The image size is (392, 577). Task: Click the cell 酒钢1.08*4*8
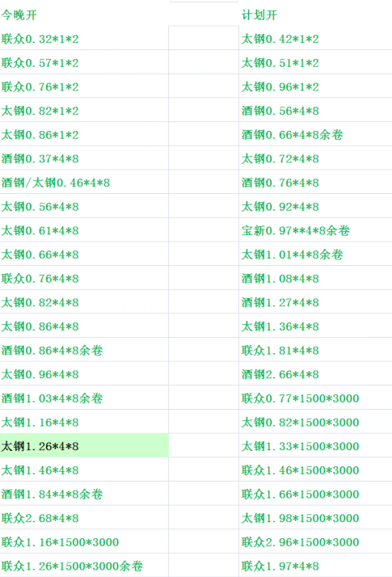click(315, 278)
